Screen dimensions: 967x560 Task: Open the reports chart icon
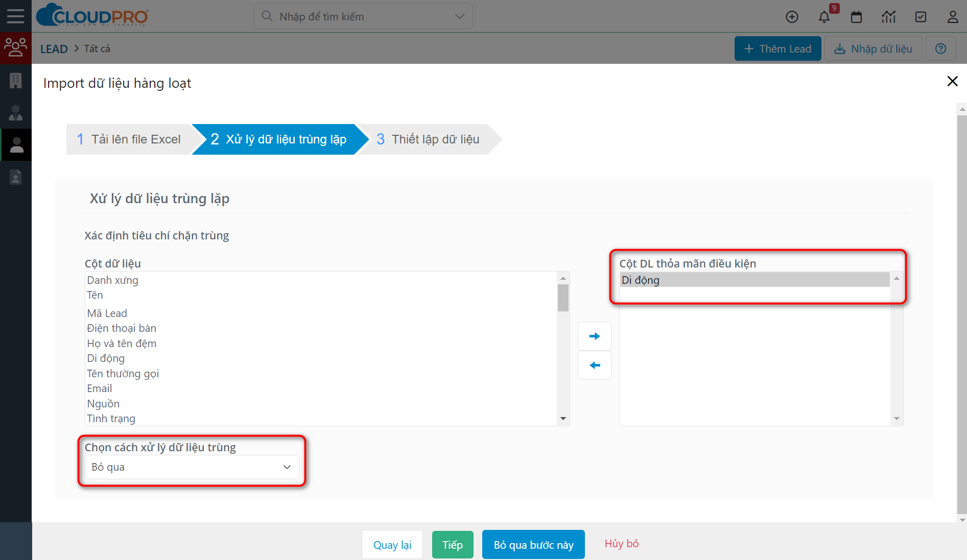888,17
